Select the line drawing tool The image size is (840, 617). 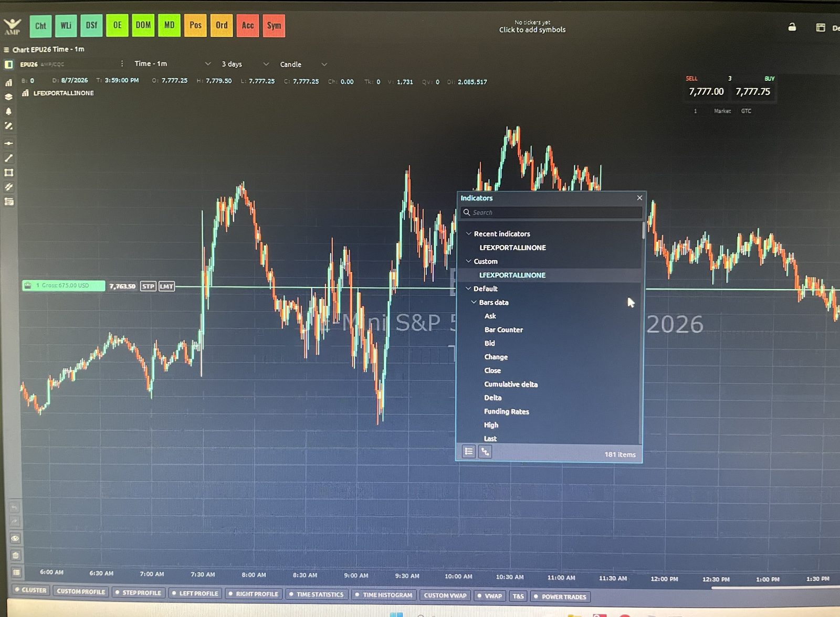8,158
